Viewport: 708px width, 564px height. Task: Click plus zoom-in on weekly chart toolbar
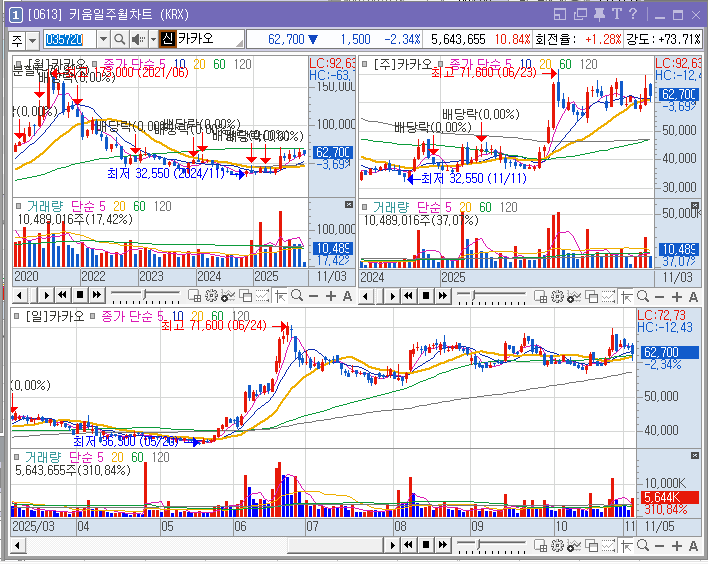[x=677, y=297]
